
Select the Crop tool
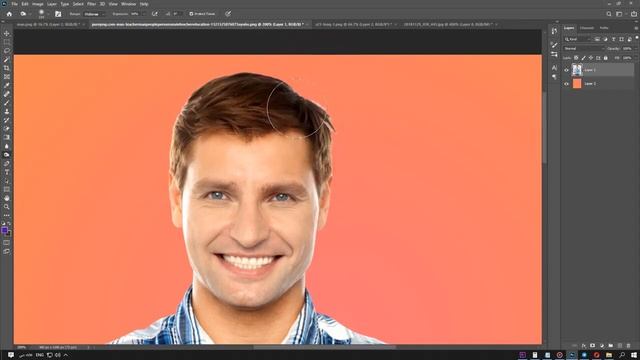7,68
